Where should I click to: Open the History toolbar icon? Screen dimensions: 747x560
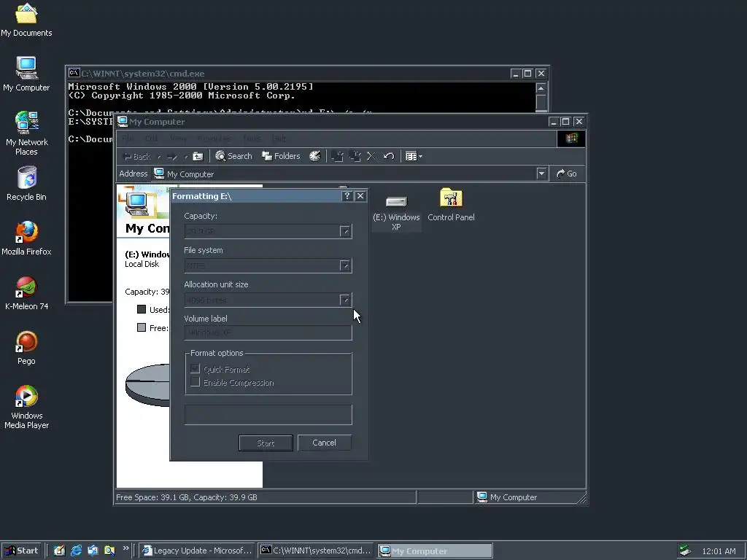coord(315,156)
